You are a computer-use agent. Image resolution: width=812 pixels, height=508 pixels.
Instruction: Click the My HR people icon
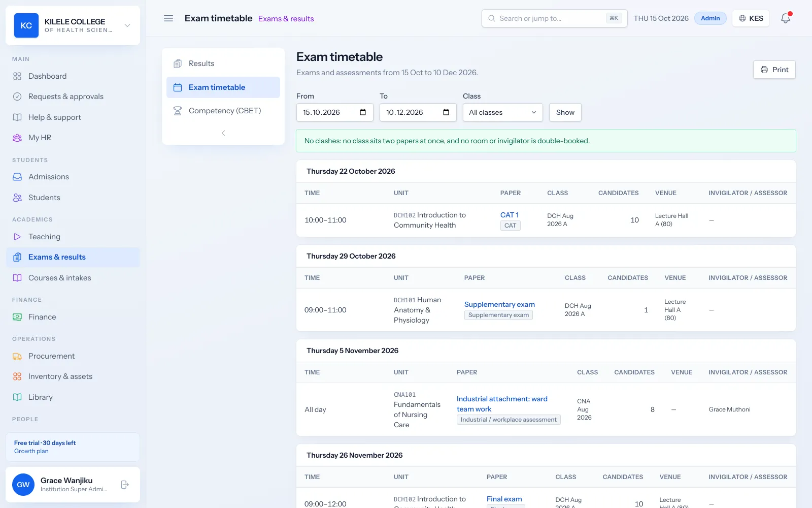tap(17, 138)
